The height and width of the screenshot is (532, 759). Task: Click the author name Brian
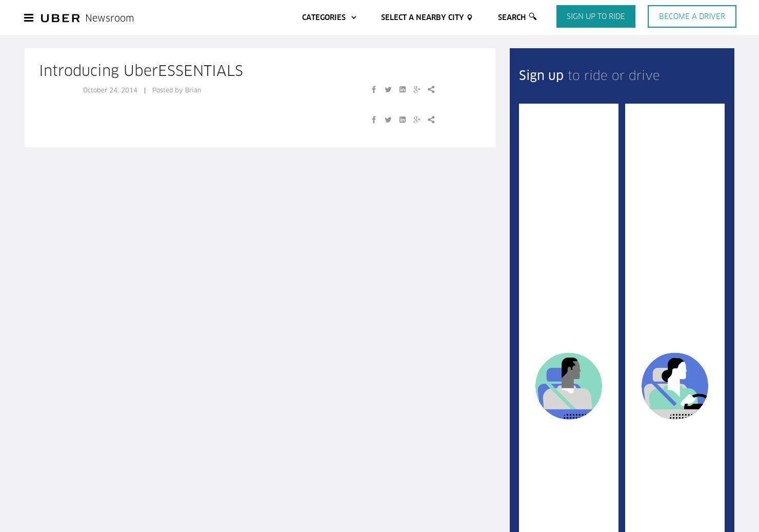193,90
